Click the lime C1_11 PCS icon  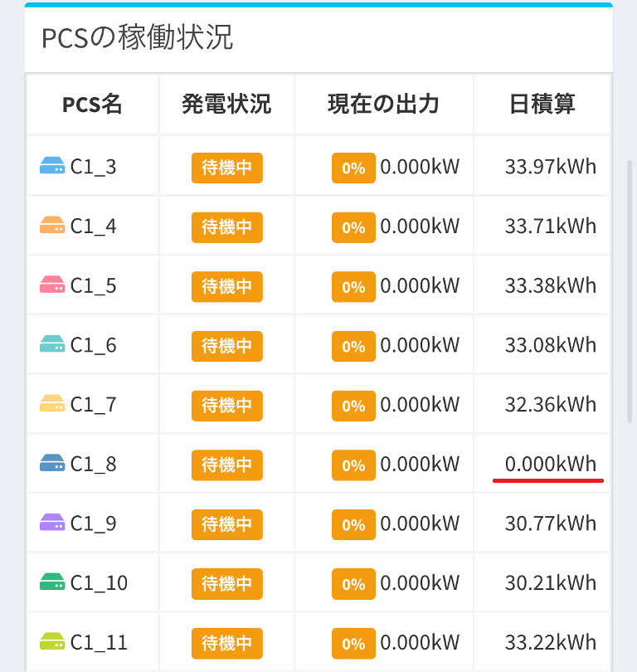point(52,642)
